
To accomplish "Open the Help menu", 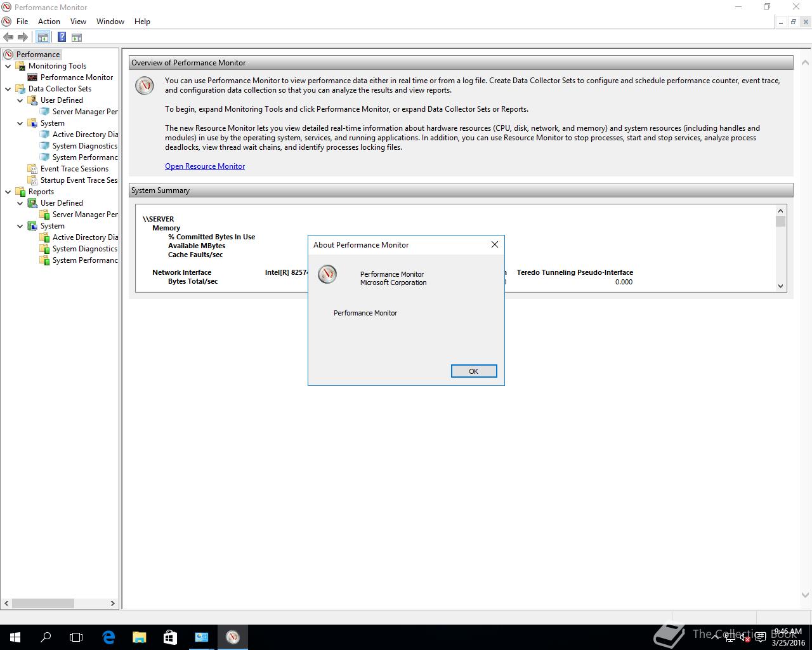I will (142, 22).
